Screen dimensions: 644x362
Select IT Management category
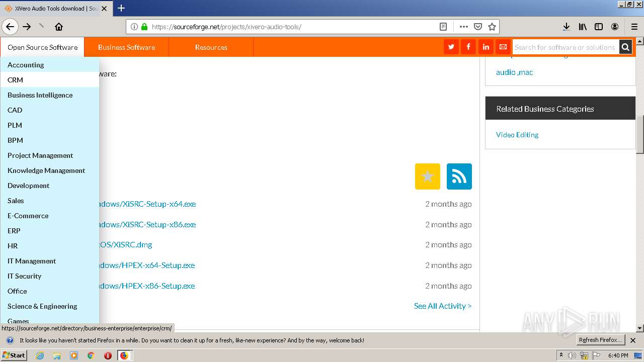pyautogui.click(x=50, y=261)
